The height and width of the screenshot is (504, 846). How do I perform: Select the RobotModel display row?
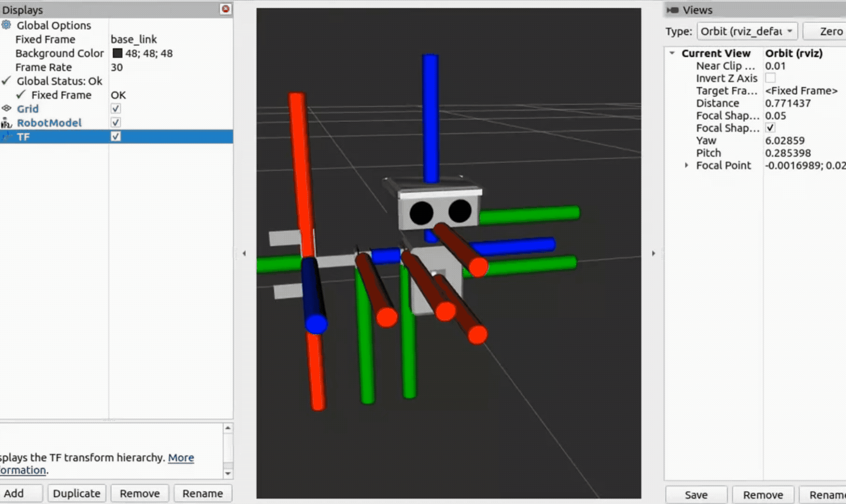click(x=116, y=123)
